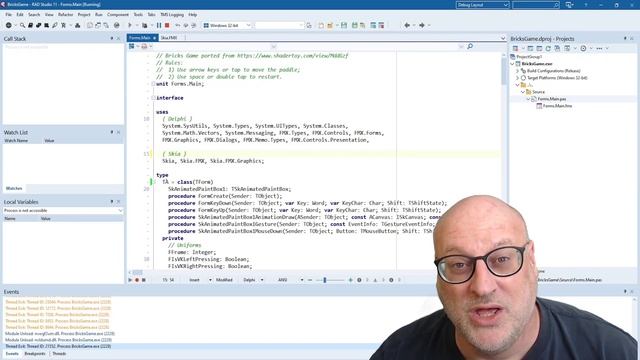
Task: Click the green save icon in the main toolbar
Action: 344,25
